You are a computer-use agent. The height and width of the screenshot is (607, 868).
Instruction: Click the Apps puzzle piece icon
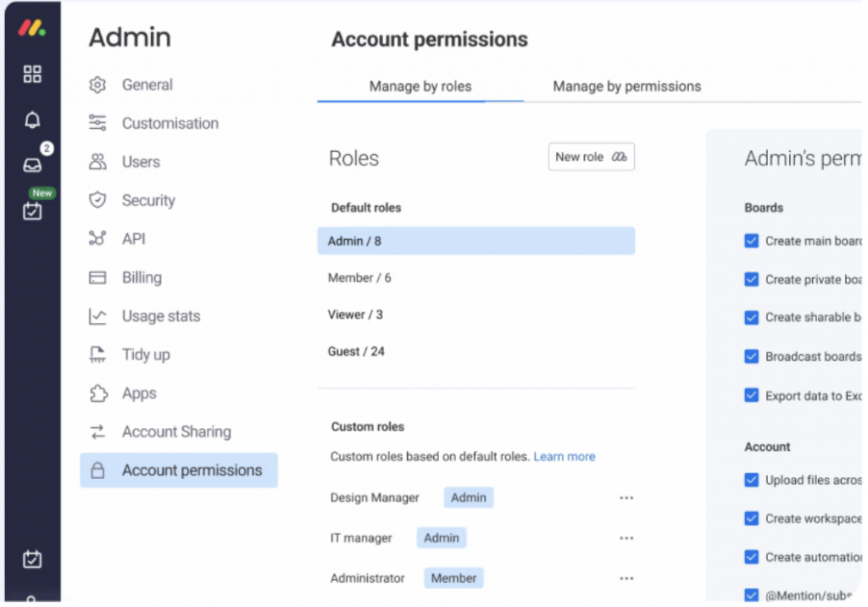pyautogui.click(x=97, y=393)
